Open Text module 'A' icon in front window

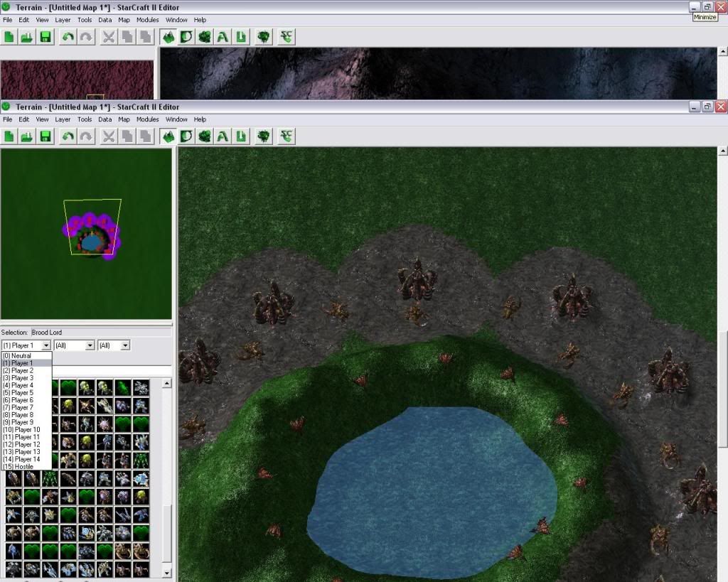(223, 136)
